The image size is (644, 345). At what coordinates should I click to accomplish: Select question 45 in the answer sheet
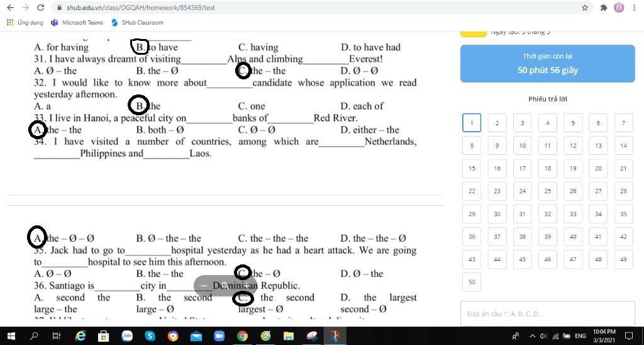523,259
